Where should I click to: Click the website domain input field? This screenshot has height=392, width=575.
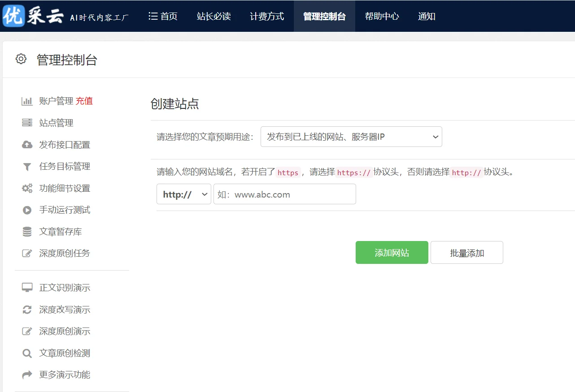[x=284, y=194]
